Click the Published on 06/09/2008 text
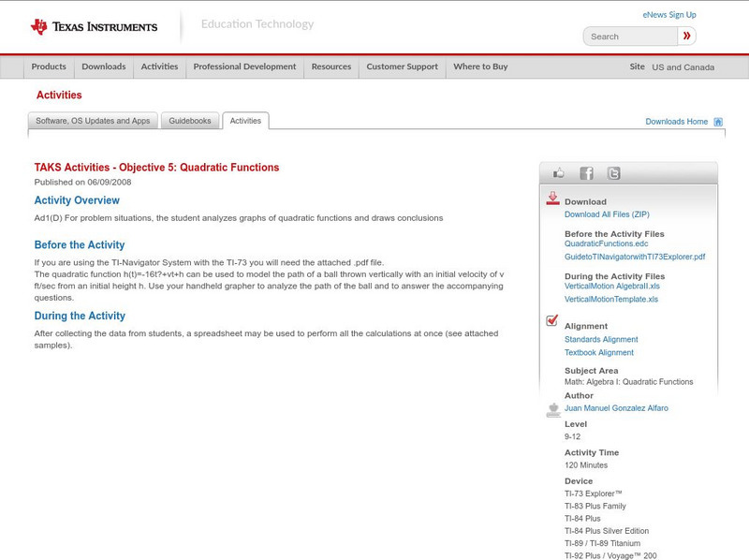The image size is (749, 560). click(x=82, y=182)
